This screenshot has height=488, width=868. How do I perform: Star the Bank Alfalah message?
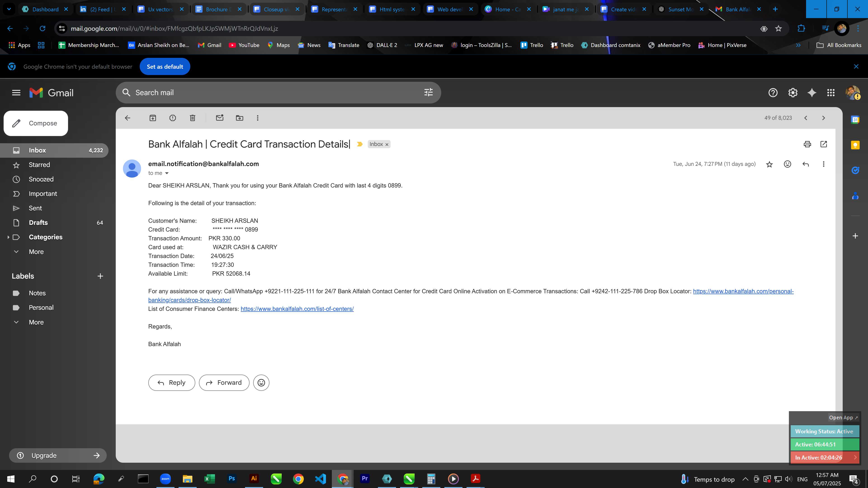(x=769, y=164)
